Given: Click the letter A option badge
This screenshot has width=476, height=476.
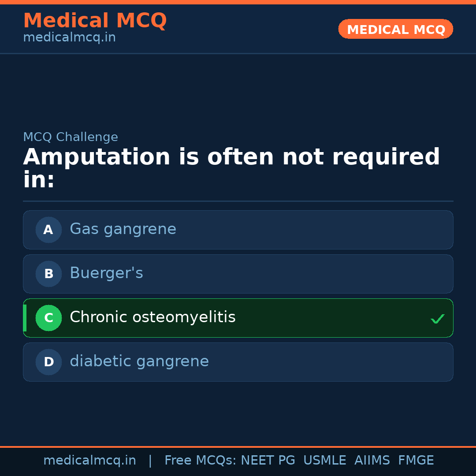Looking at the screenshot, I should [48, 230].
